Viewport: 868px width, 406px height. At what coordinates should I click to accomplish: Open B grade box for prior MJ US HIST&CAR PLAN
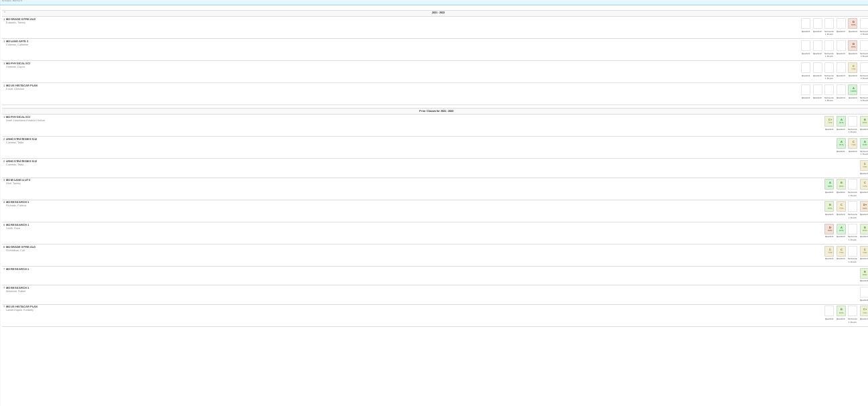tap(841, 311)
